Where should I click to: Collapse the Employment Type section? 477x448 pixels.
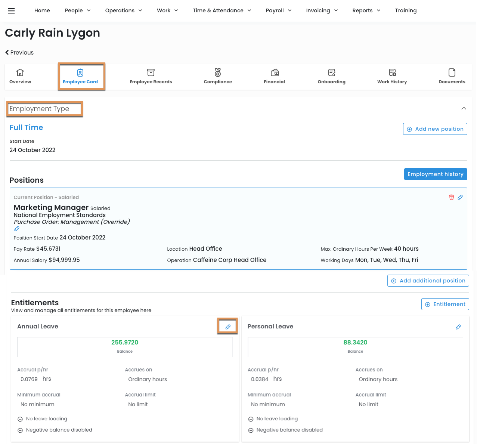[464, 108]
